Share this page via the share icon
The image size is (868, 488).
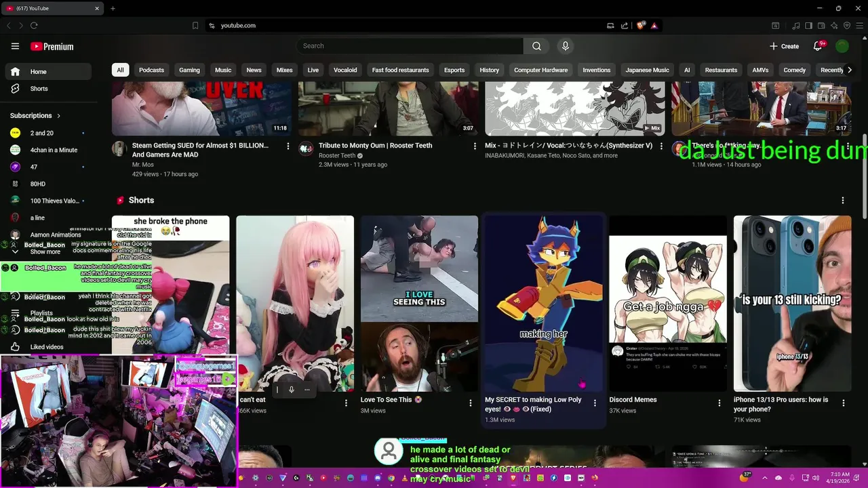point(625,26)
